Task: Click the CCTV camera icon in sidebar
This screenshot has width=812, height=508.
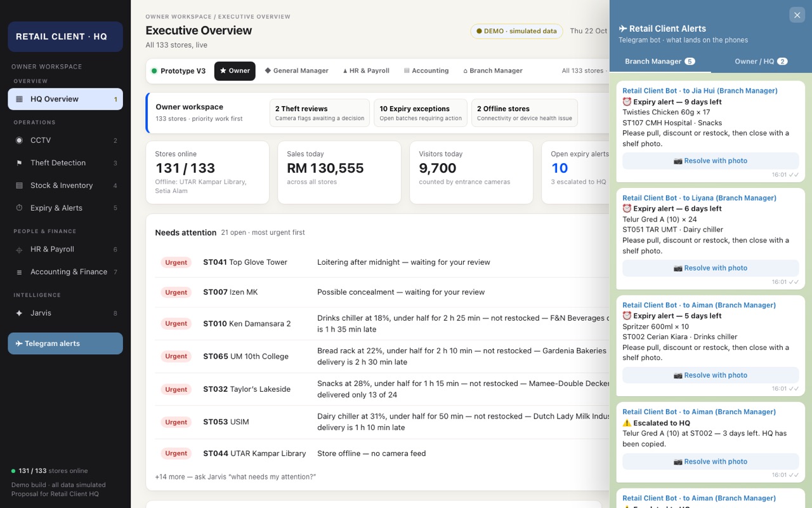Action: (x=19, y=140)
